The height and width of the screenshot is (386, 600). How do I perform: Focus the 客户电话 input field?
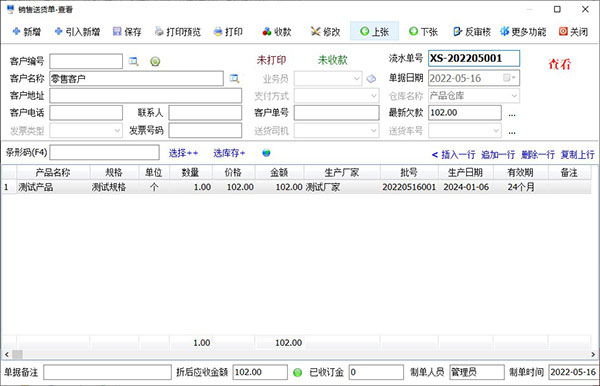coord(86,113)
